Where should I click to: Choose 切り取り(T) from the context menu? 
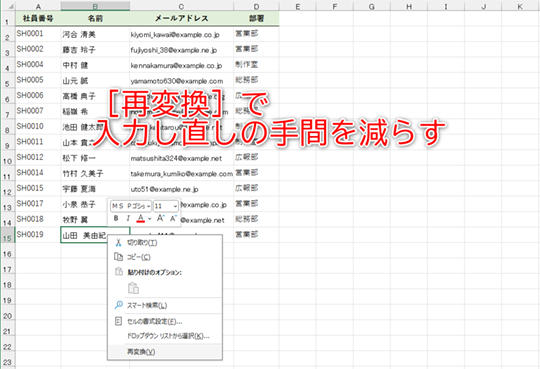click(165, 243)
